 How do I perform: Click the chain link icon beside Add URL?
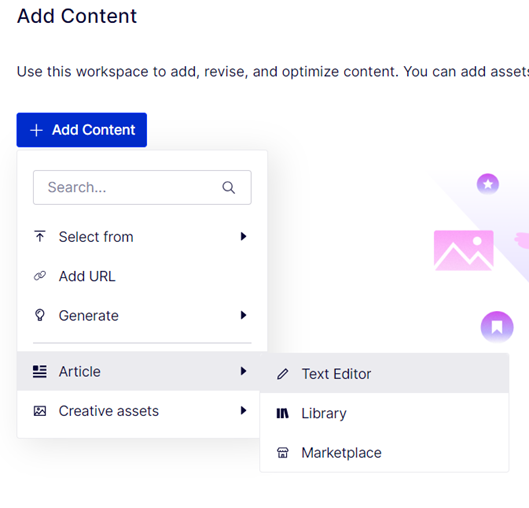click(x=40, y=276)
